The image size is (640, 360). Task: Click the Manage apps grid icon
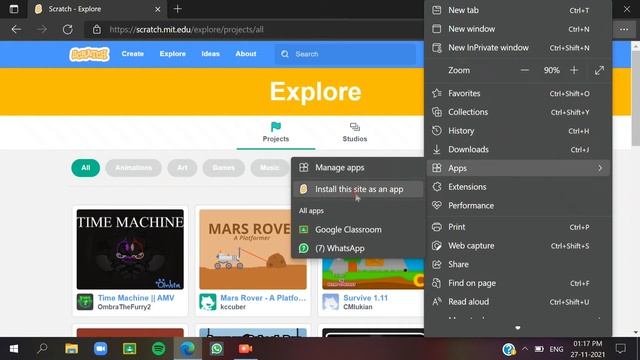pyautogui.click(x=304, y=167)
